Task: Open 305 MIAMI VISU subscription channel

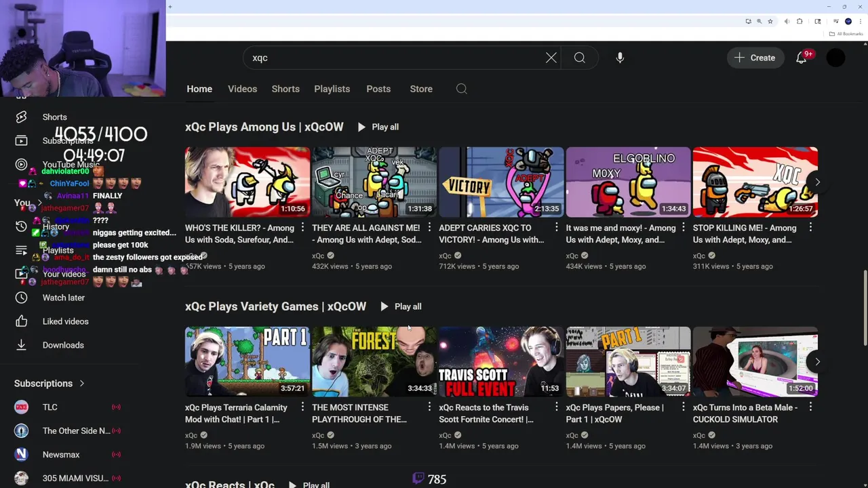Action: (75, 479)
